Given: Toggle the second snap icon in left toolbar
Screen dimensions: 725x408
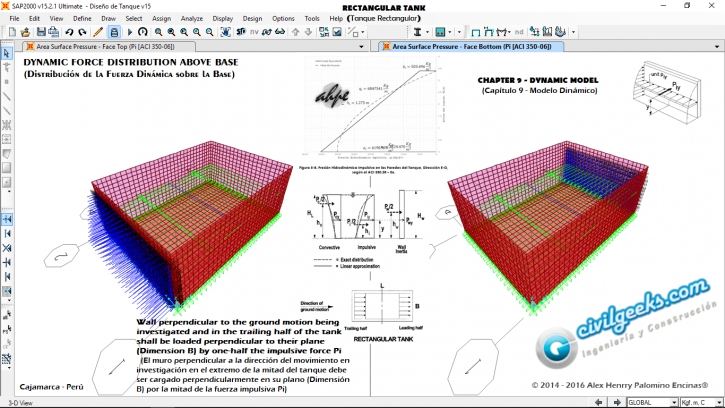Looking at the screenshot, I should tap(6, 234).
